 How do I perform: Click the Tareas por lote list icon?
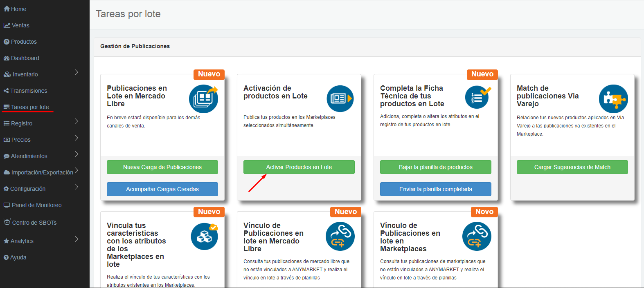point(7,107)
